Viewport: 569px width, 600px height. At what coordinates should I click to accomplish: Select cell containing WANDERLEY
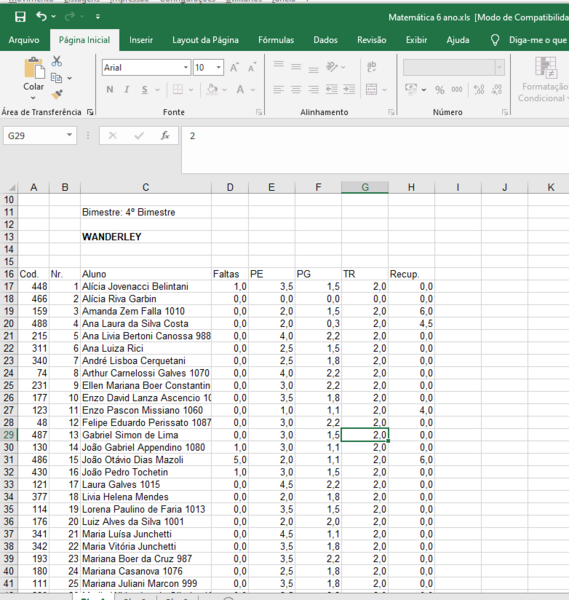click(x=146, y=237)
